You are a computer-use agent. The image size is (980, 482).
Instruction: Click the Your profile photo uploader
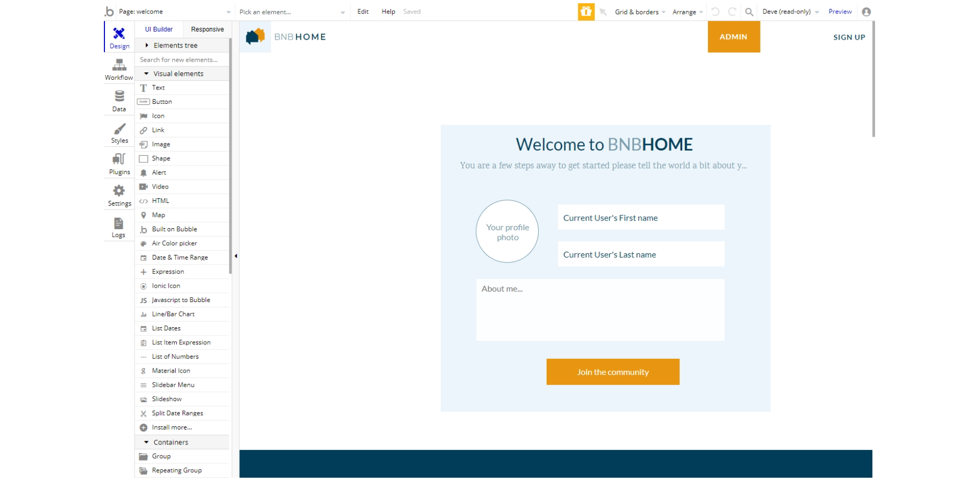point(507,231)
